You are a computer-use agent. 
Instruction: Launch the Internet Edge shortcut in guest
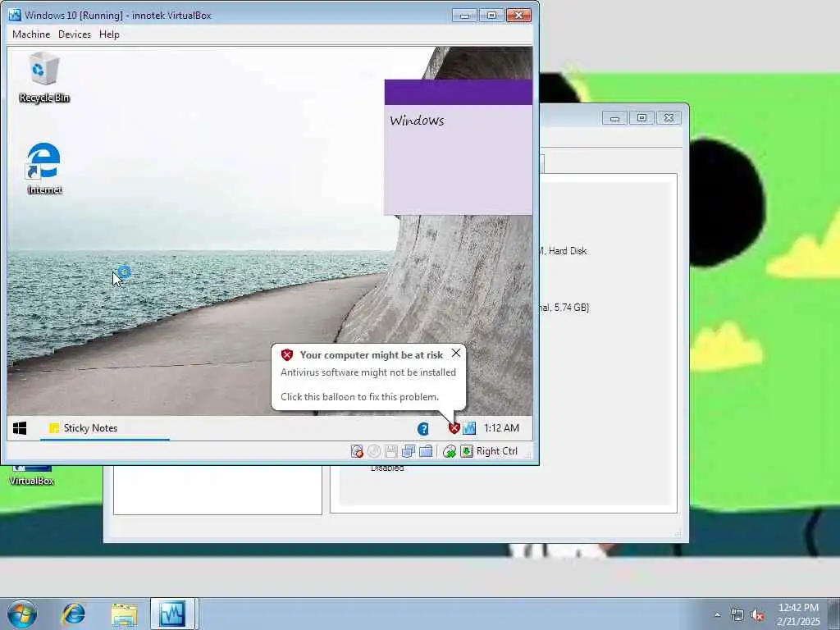point(44,167)
